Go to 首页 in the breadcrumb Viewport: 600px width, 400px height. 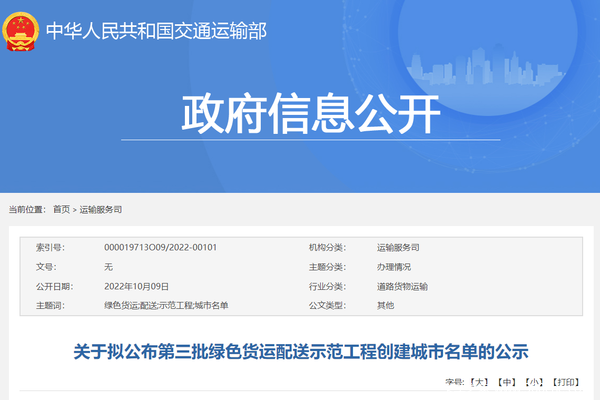(62, 209)
